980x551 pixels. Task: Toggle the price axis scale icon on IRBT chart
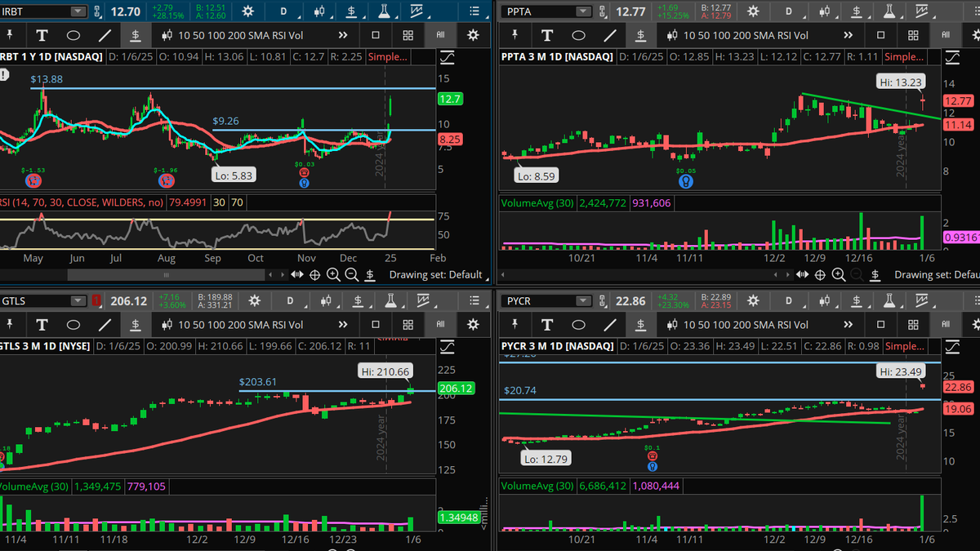[x=448, y=57]
